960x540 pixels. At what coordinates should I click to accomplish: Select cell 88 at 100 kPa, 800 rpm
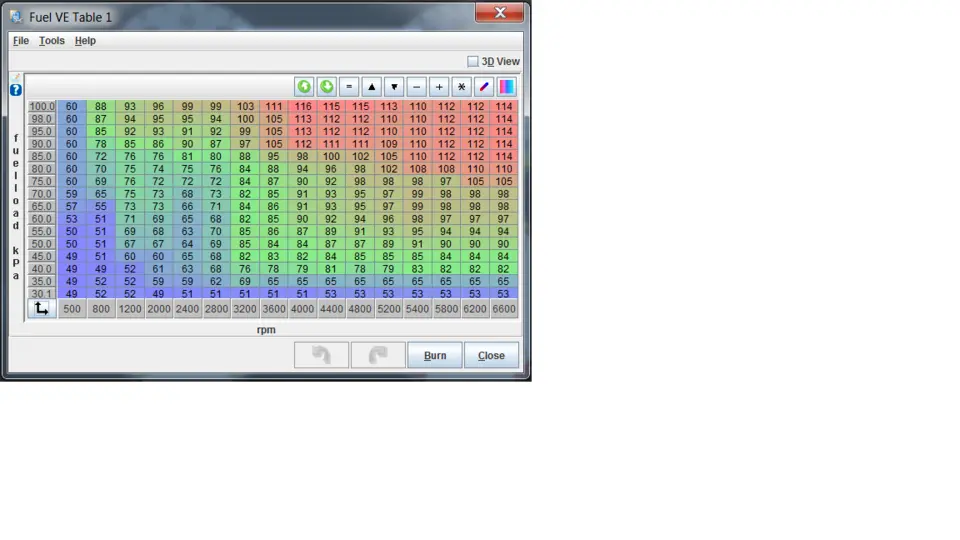(100, 107)
